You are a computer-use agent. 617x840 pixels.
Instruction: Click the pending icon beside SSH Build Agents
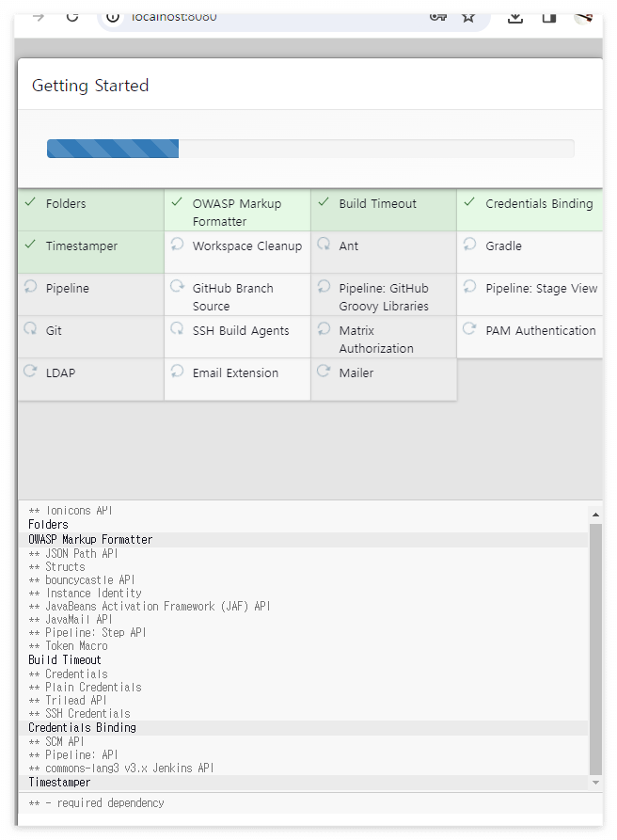(x=177, y=328)
